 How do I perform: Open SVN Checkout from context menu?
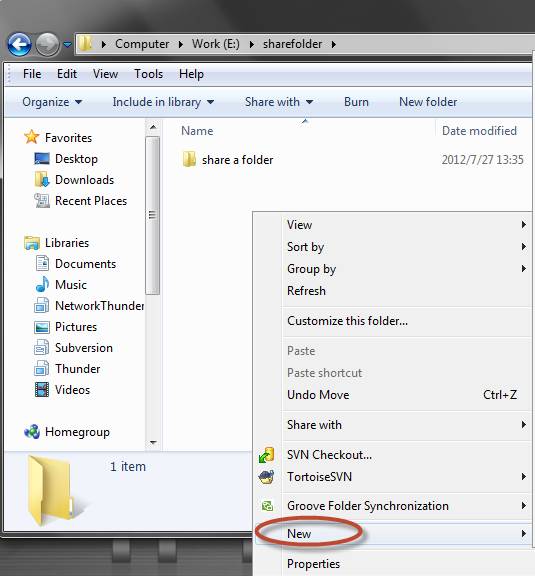(329, 455)
